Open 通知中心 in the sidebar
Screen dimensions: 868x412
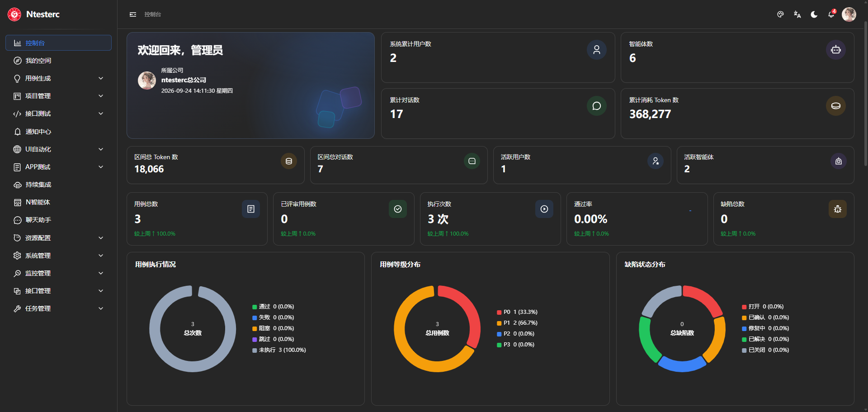pos(58,132)
